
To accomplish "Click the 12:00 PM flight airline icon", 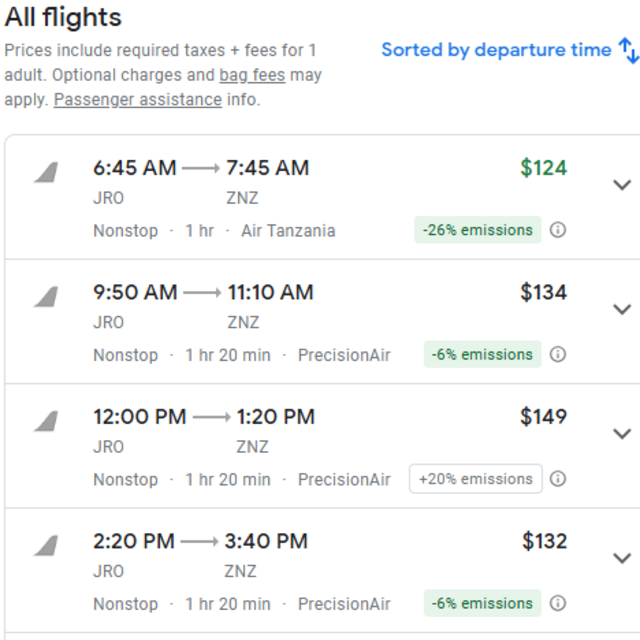I will click(x=46, y=421).
